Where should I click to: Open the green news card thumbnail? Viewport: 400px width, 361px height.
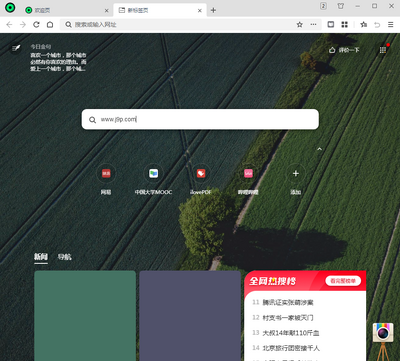click(85, 316)
